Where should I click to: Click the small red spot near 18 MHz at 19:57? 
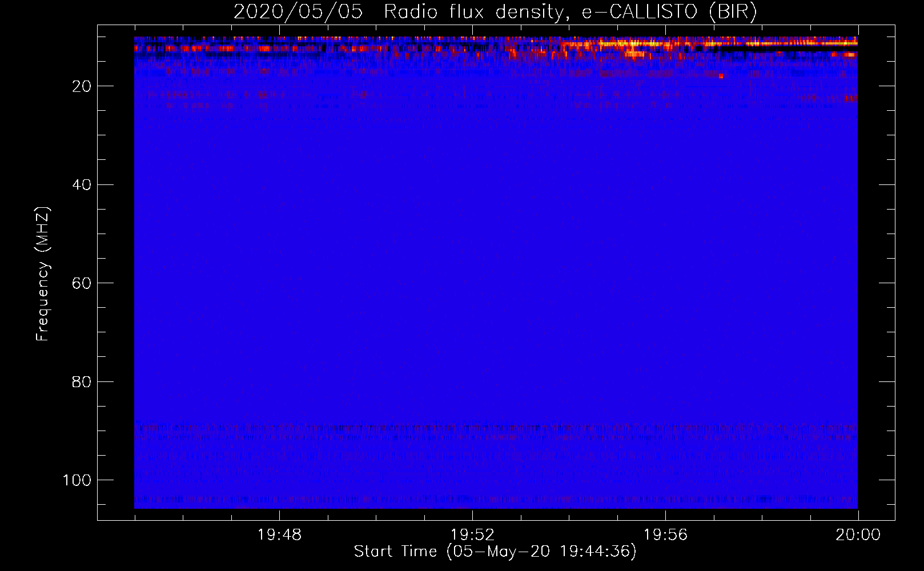click(721, 76)
